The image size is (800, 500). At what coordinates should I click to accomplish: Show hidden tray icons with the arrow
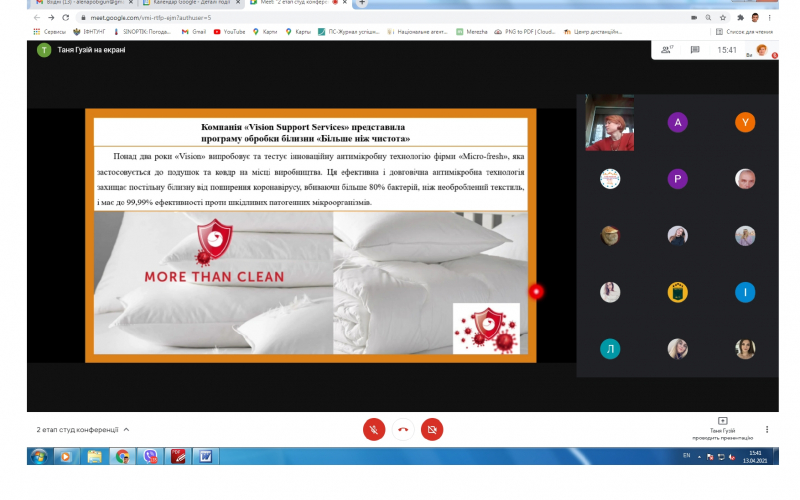tap(699, 457)
